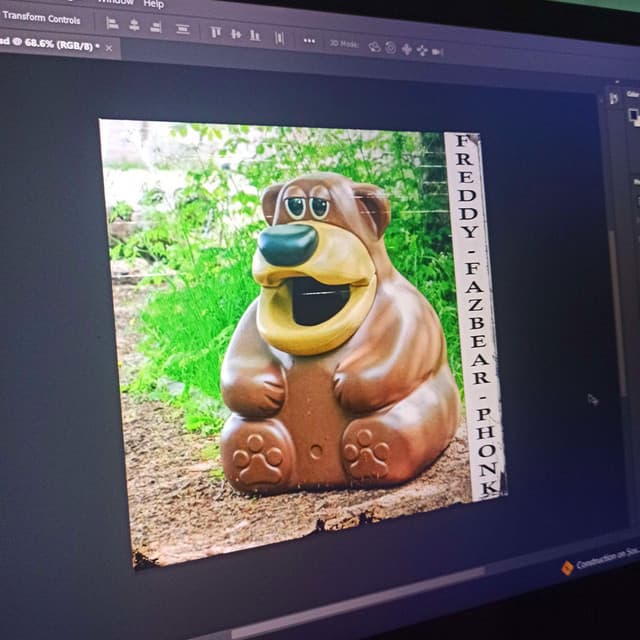640x640 pixels.
Task: Open the three-dots align options menu
Action: 309,41
